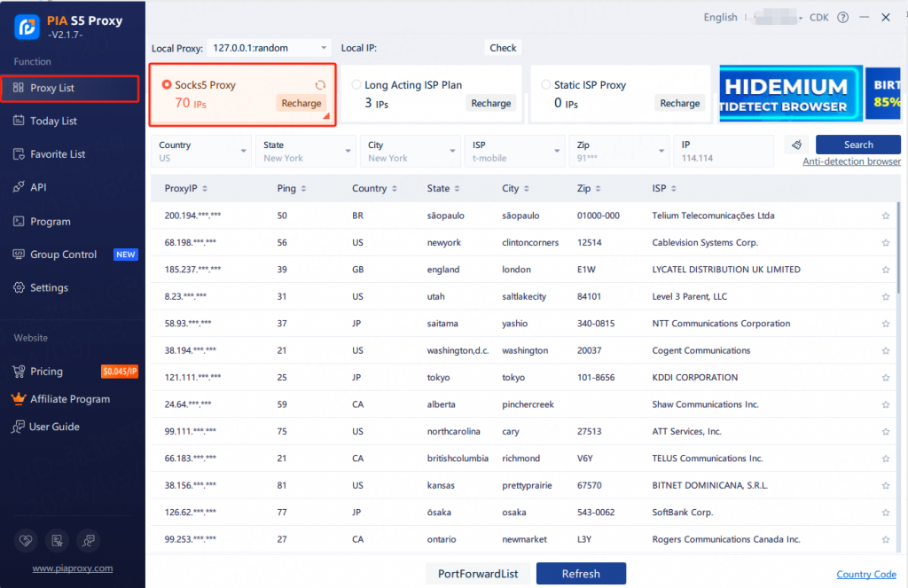The image size is (908, 588).
Task: Open the Favorite List
Action: tap(59, 153)
